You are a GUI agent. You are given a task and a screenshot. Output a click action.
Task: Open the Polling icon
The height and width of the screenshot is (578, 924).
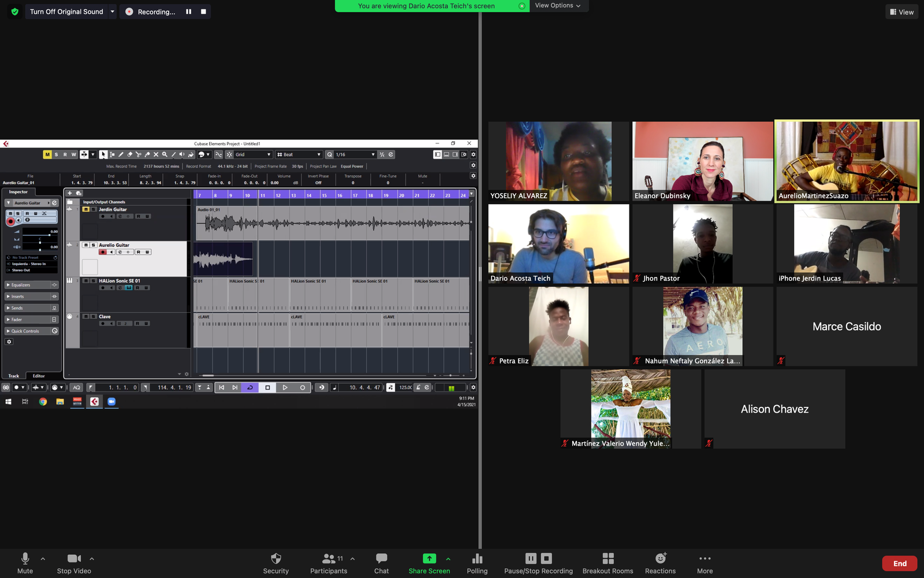pyautogui.click(x=477, y=558)
